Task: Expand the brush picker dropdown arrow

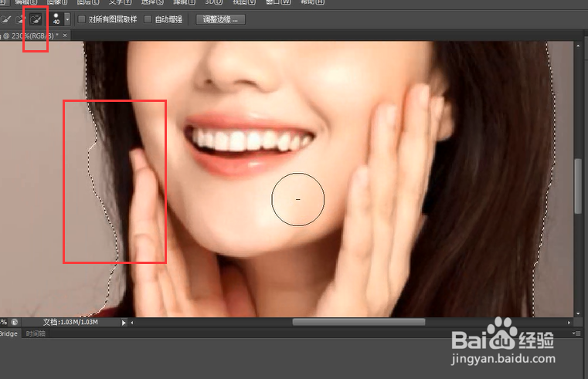Action: (x=67, y=19)
